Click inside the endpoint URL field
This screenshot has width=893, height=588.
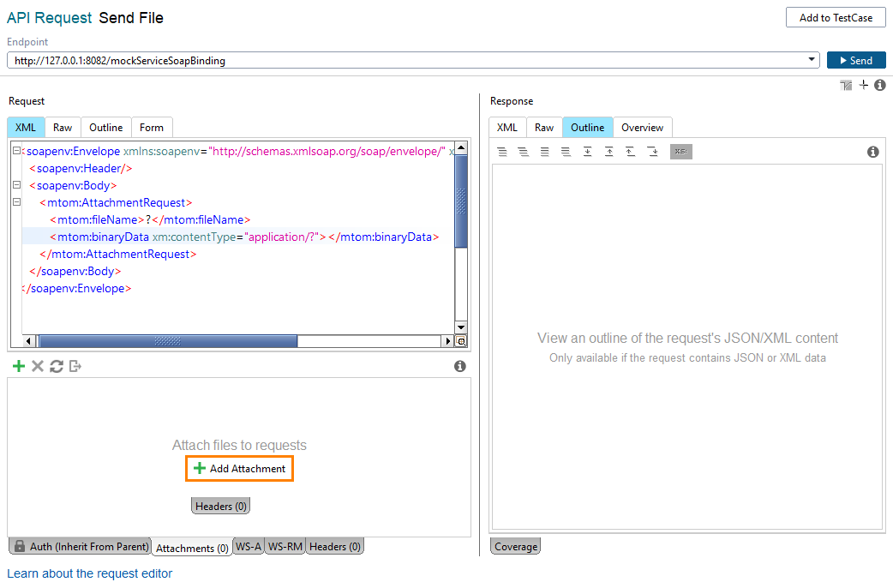click(x=343, y=60)
